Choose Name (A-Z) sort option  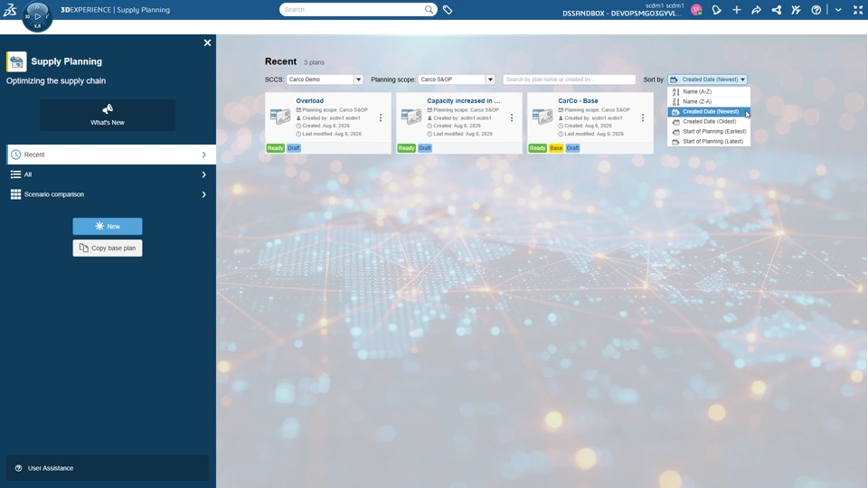[x=709, y=92]
